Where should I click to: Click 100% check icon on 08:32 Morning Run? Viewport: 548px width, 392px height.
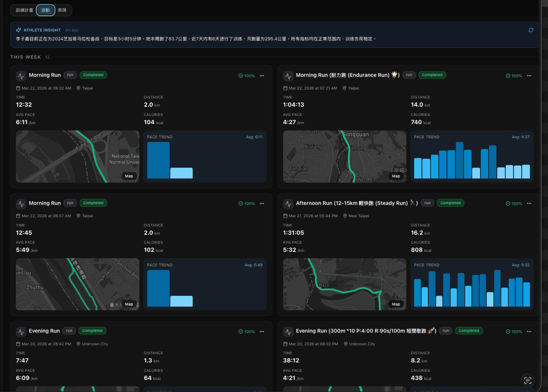[241, 76]
